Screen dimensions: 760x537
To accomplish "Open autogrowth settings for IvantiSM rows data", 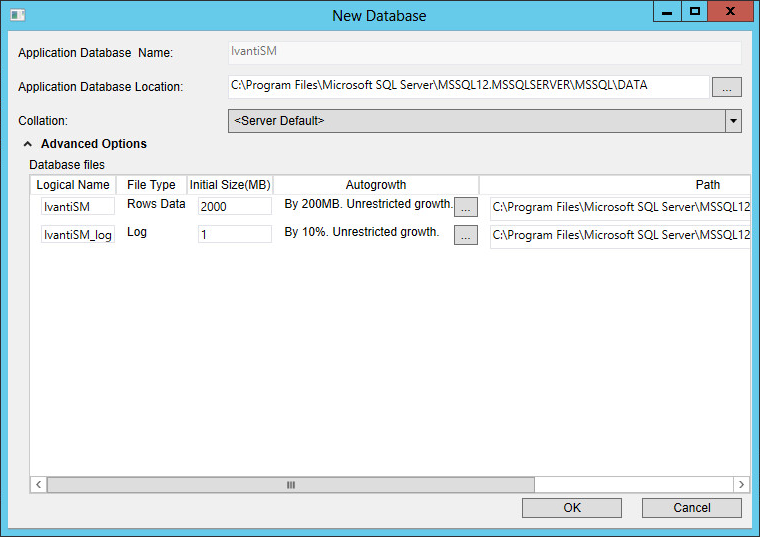I will coord(466,207).
